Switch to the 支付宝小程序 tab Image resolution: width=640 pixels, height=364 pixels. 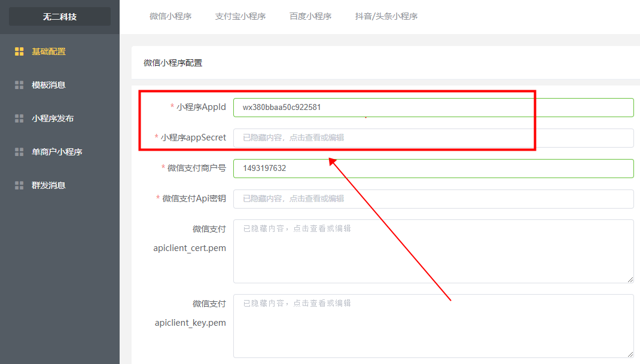tap(240, 16)
